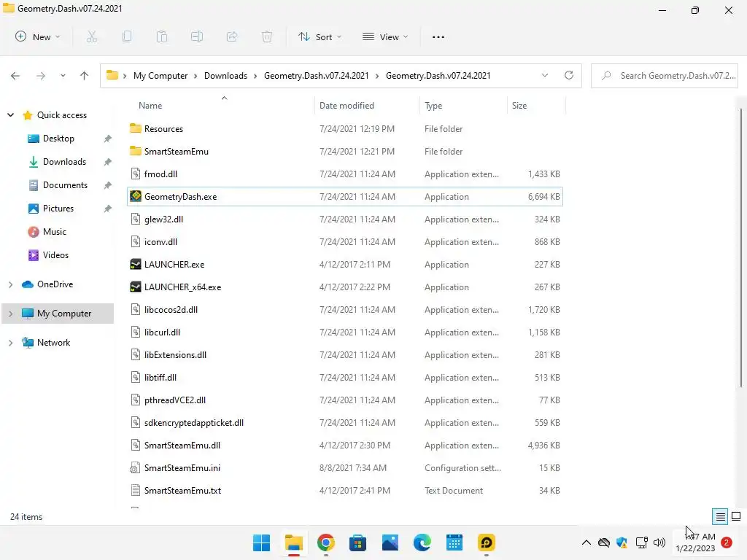The height and width of the screenshot is (560, 747).
Task: Expand the OneDrive tree node
Action: coord(10,284)
